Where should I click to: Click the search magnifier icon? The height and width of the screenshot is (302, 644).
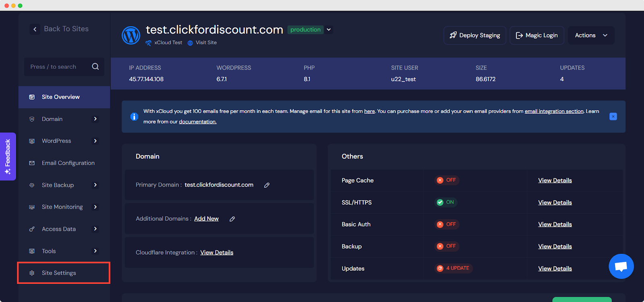pyautogui.click(x=95, y=67)
